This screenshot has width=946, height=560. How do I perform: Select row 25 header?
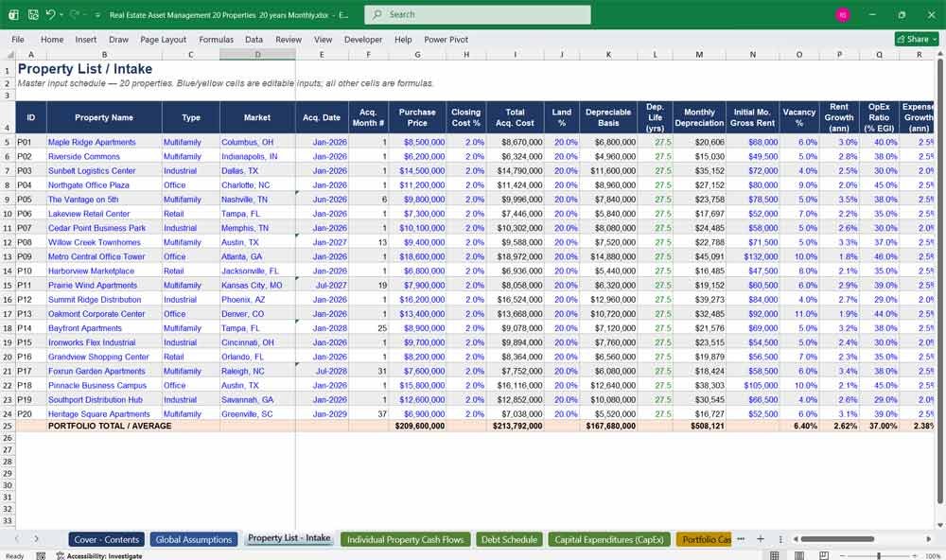(8, 426)
